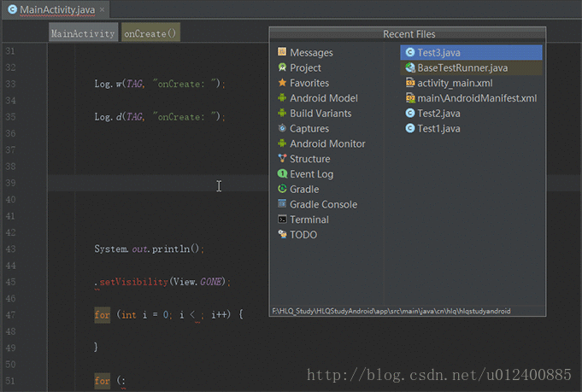Click the setVisibility(View.GONE) code

(x=162, y=282)
